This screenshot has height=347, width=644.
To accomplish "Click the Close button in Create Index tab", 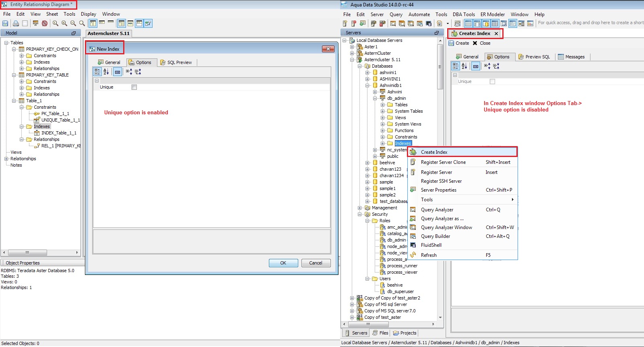I will coord(481,43).
